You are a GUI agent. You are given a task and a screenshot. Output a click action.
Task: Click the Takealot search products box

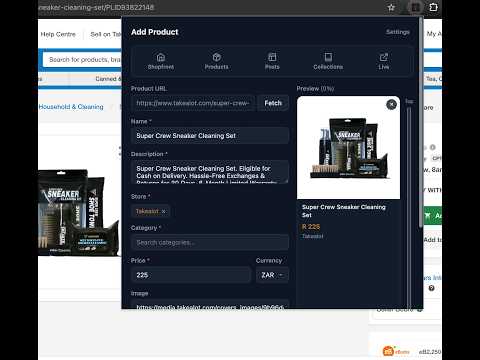click(x=82, y=60)
